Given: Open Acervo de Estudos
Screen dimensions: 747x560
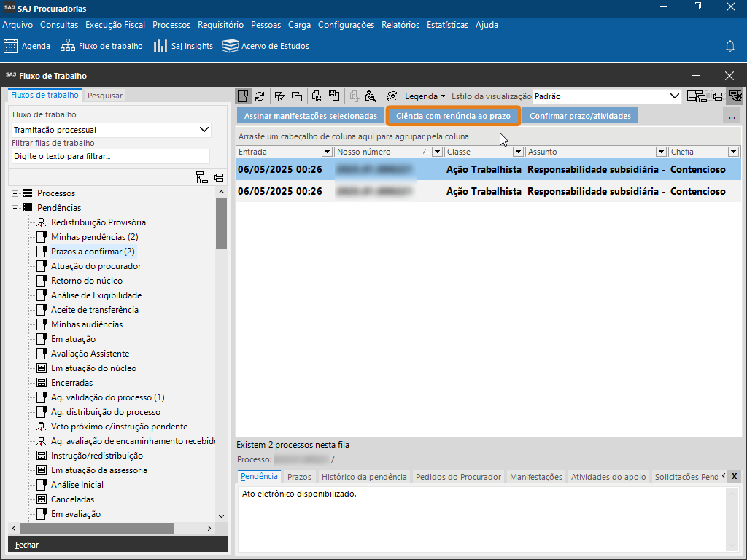Looking at the screenshot, I should pyautogui.click(x=266, y=46).
